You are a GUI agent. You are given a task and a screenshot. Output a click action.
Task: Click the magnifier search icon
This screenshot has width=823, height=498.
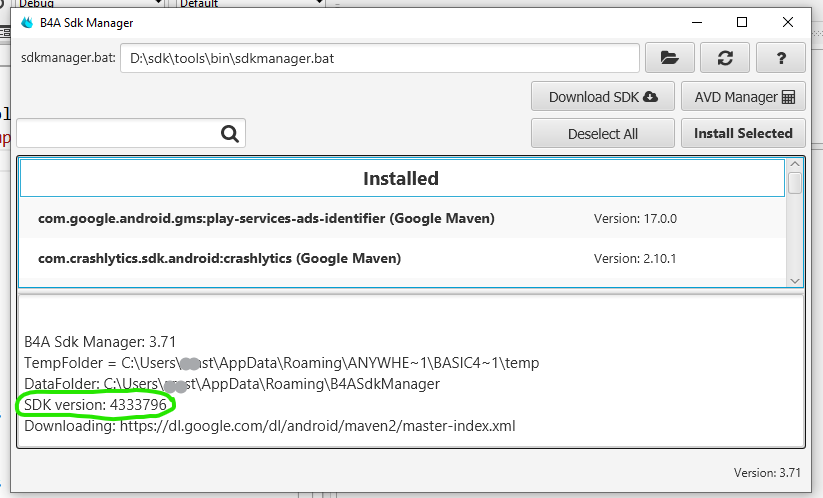coord(230,133)
